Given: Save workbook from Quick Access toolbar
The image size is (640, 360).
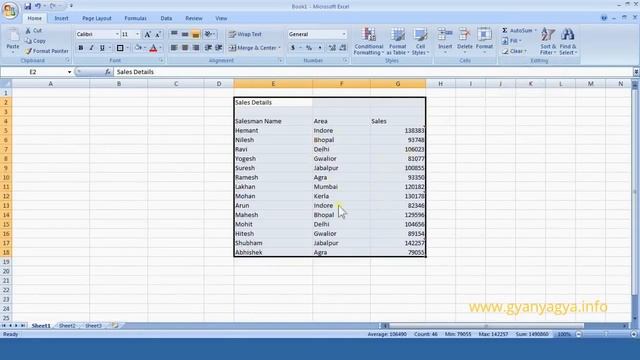Looking at the screenshot, I should point(27,6).
